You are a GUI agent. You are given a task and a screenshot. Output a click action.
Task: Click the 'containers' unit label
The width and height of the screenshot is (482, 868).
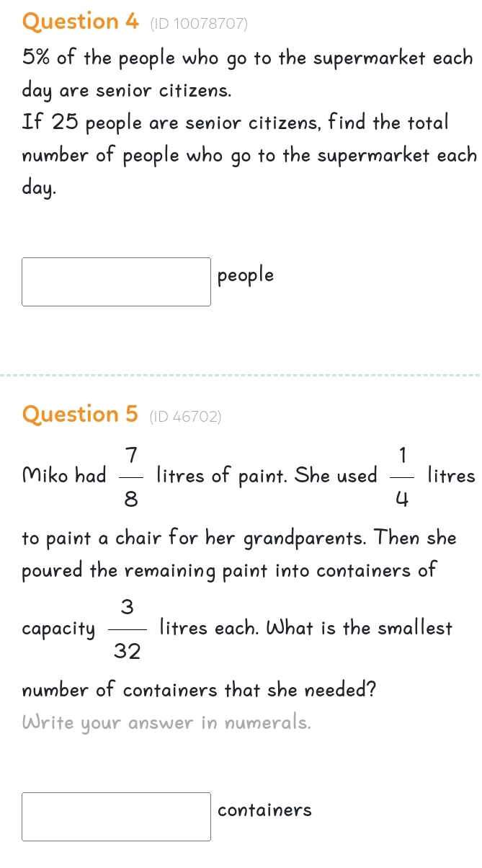[x=265, y=810]
